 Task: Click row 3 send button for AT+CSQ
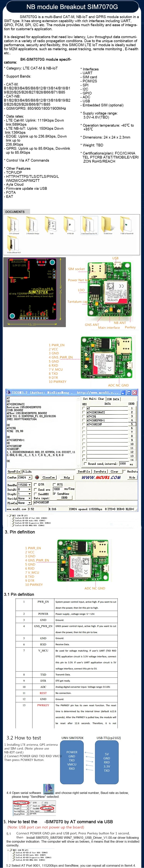click(x=132, y=416)
